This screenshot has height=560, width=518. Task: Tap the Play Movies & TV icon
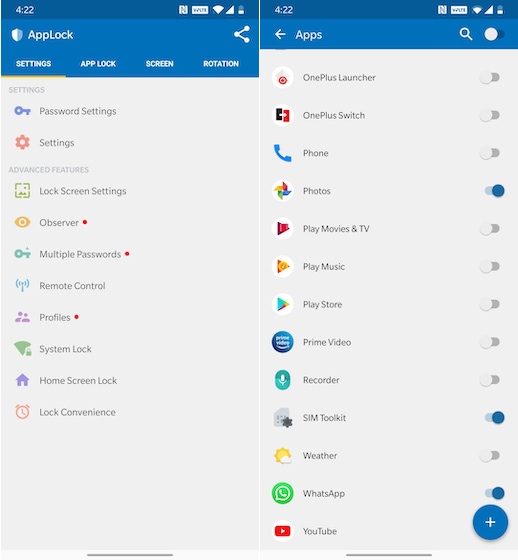[283, 229]
